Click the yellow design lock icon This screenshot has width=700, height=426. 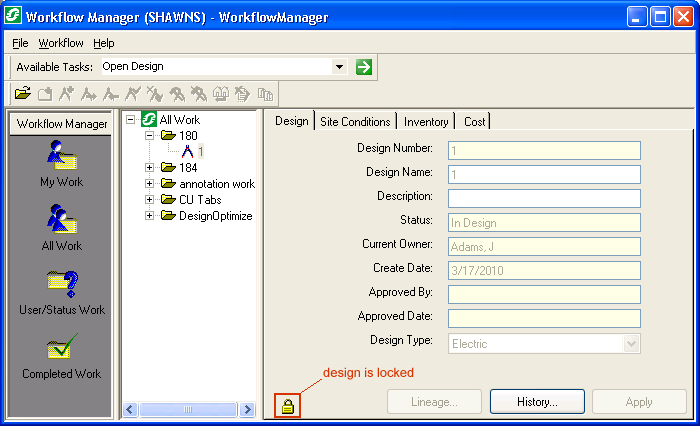287,406
